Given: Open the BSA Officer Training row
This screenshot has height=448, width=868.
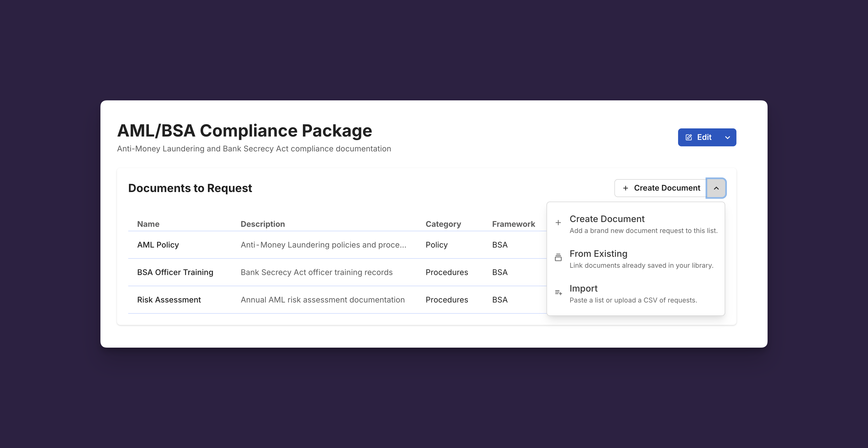Looking at the screenshot, I should pos(175,272).
